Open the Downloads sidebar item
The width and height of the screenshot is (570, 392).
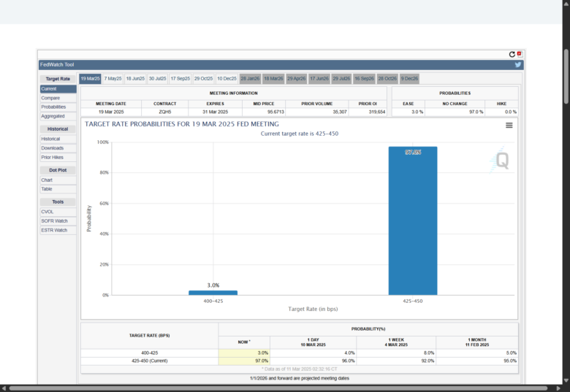[52, 148]
